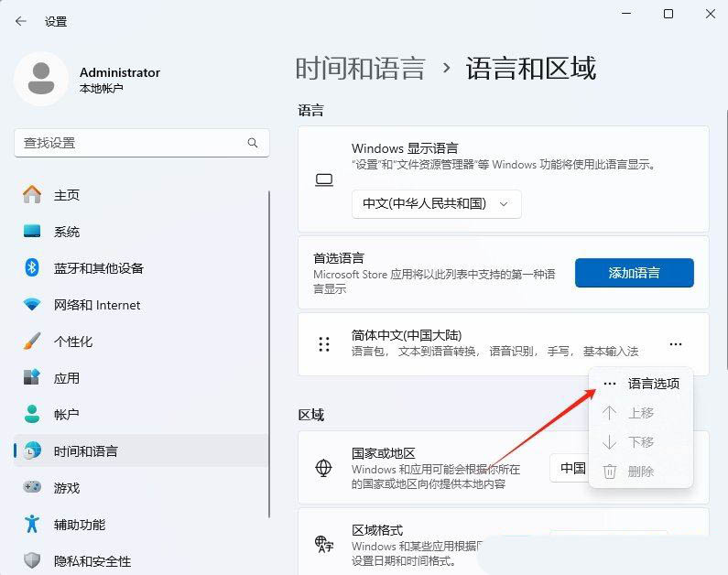Click the main page vertical scrollbar
Image resolution: width=728 pixels, height=575 pixels.
click(726, 239)
